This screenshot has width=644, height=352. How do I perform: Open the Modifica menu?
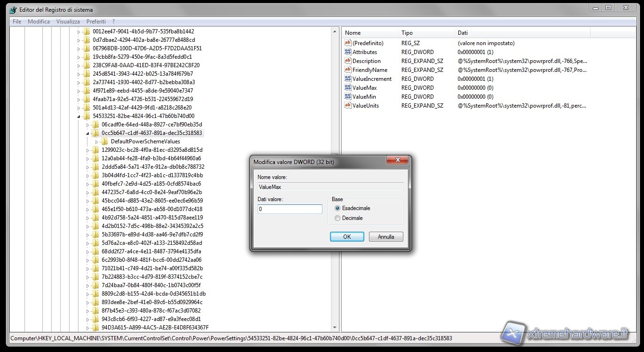click(39, 22)
